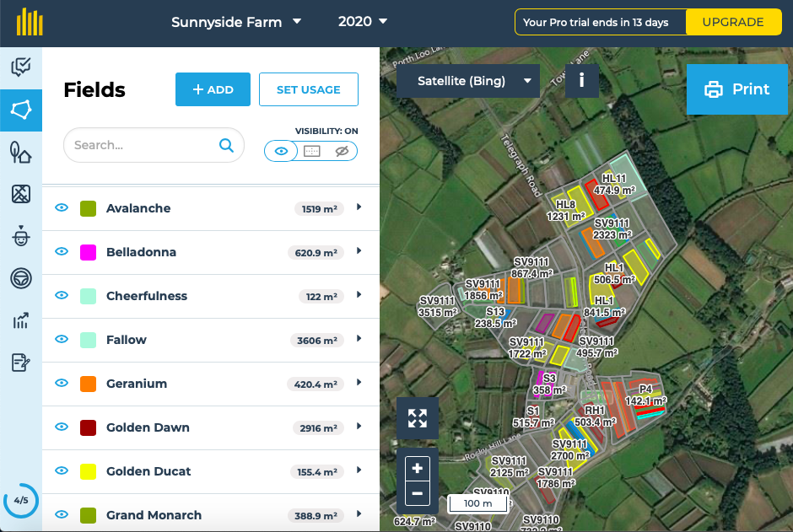Open the 4/5 progress circle
793x532 pixels.
point(21,501)
